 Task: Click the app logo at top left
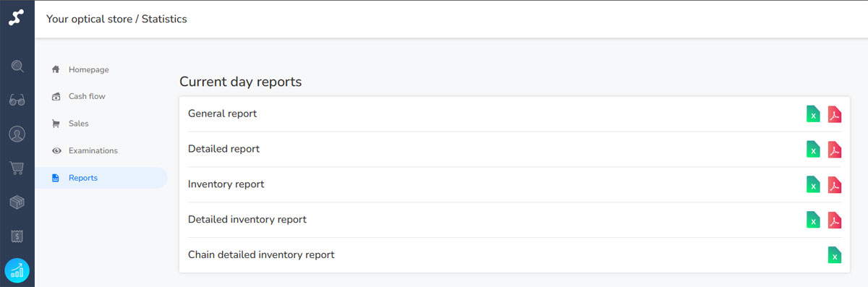tap(17, 19)
